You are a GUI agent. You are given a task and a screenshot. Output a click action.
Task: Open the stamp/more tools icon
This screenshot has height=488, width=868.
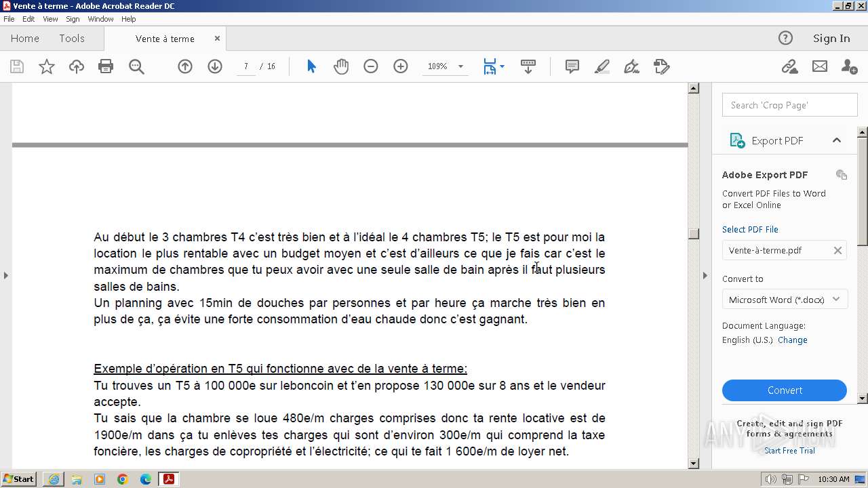coord(661,66)
